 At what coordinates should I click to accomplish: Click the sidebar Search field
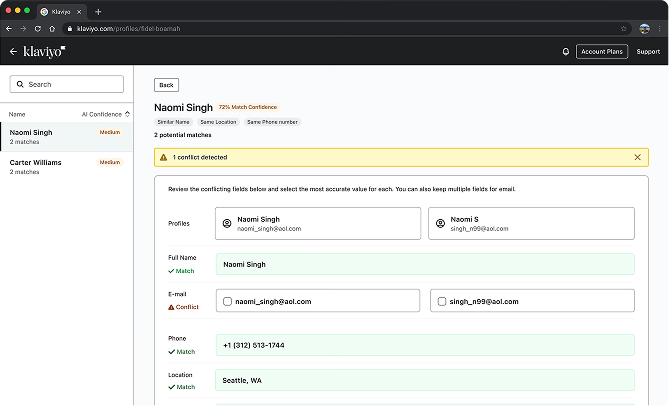[x=67, y=84]
